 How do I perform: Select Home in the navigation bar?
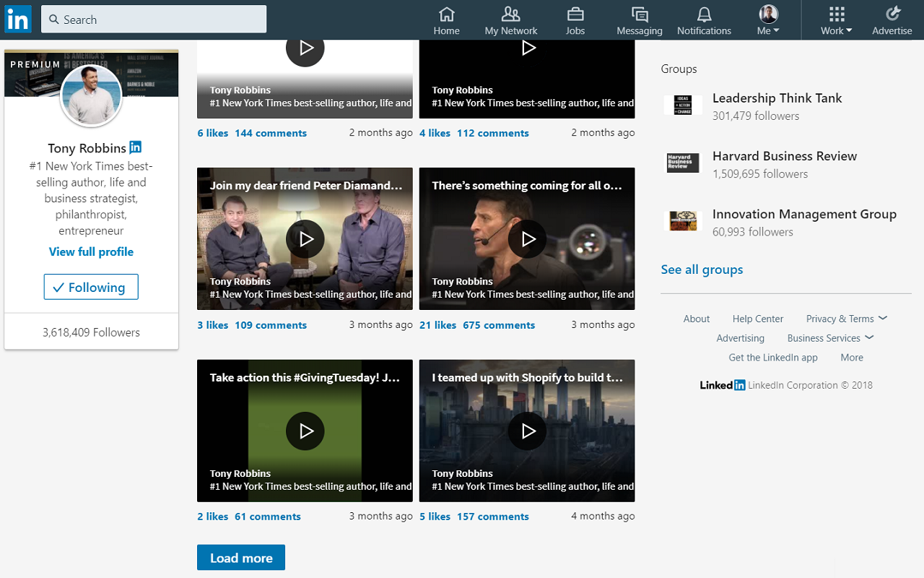click(446, 20)
